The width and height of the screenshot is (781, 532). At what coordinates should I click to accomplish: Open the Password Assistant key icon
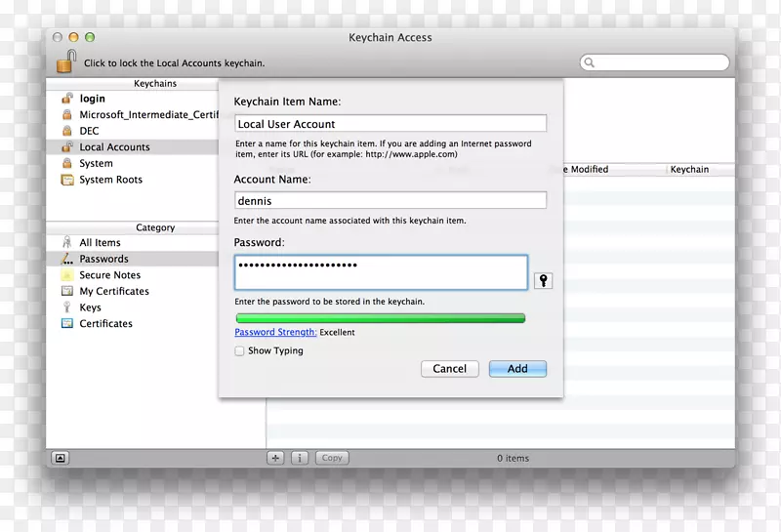544,281
